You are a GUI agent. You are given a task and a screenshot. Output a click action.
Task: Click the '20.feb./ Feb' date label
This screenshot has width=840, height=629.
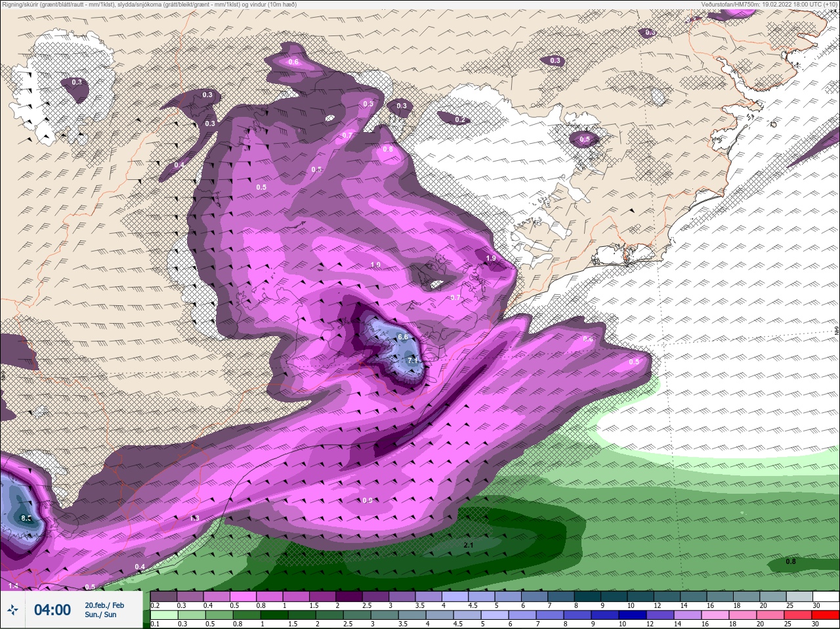click(104, 605)
